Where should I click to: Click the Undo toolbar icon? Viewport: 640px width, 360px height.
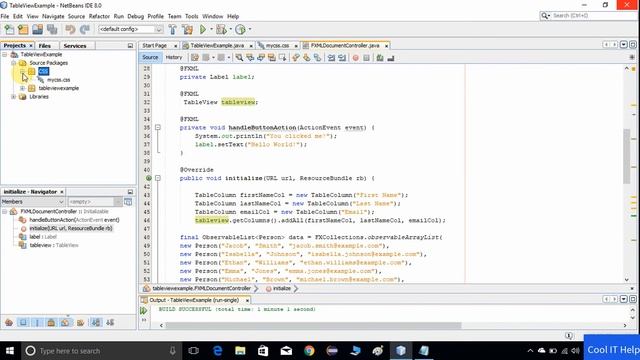(x=70, y=29)
